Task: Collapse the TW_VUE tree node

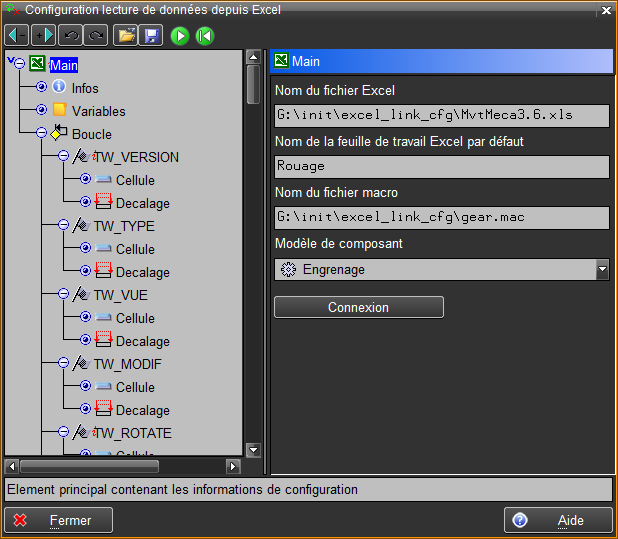Action: [x=63, y=295]
